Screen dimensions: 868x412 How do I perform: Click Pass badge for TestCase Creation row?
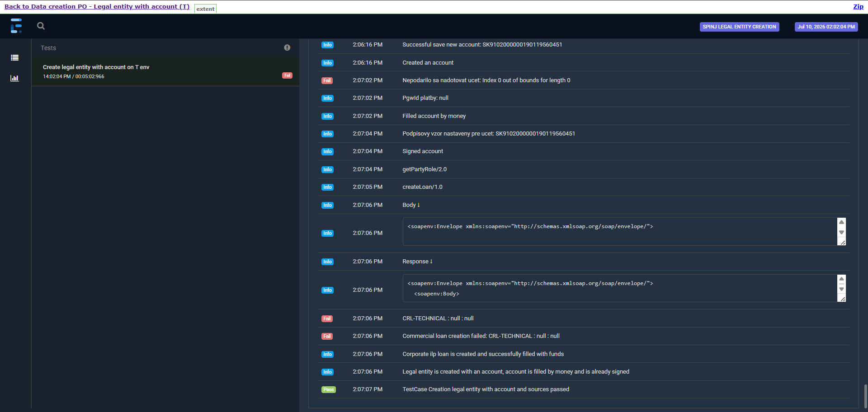329,389
